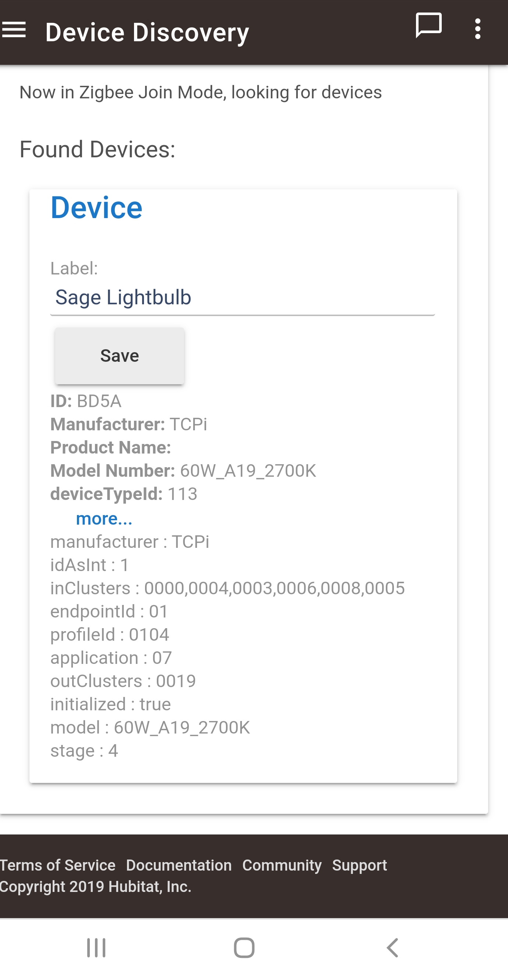508x980 pixels.
Task: Open the Support footer link
Action: click(359, 865)
